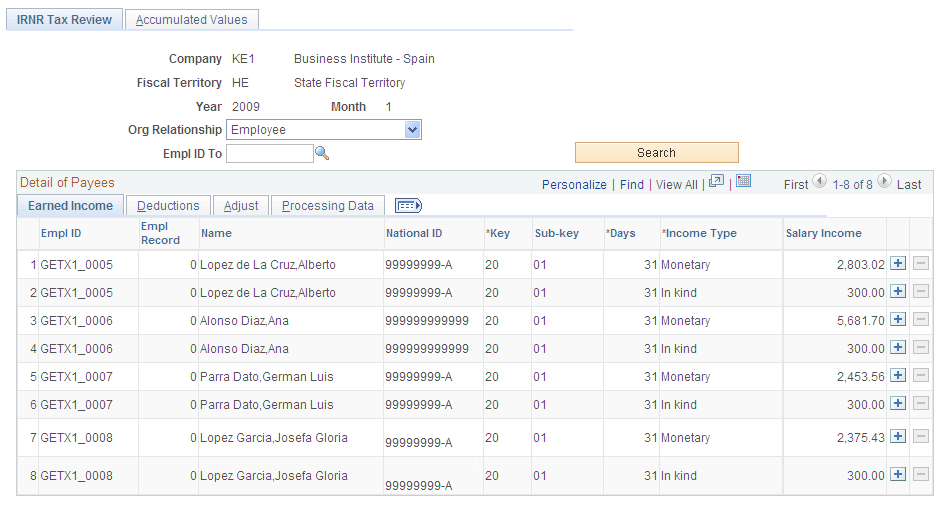Select salary value 2,375.43
Image resolution: width=944 pixels, height=505 pixels.
coord(861,438)
